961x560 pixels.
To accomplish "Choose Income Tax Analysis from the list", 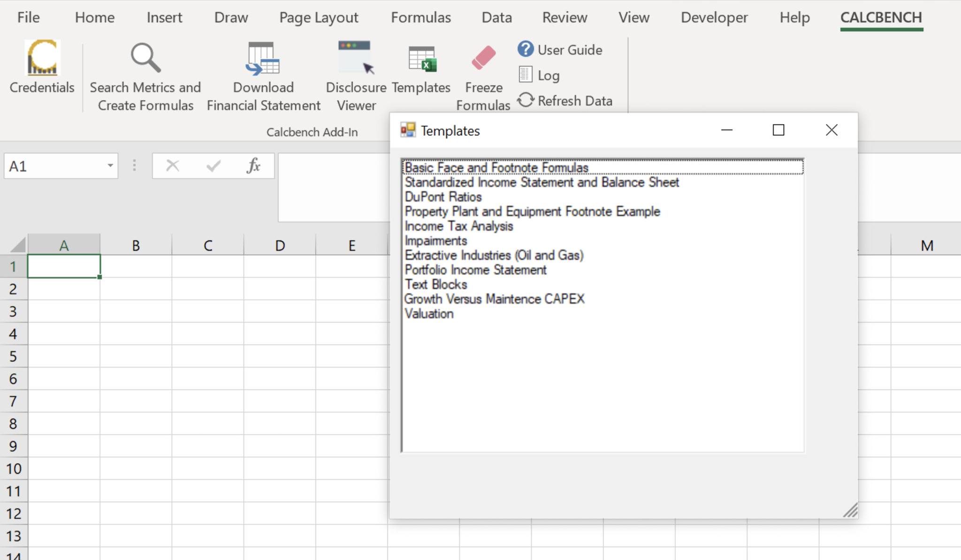I will click(x=458, y=226).
